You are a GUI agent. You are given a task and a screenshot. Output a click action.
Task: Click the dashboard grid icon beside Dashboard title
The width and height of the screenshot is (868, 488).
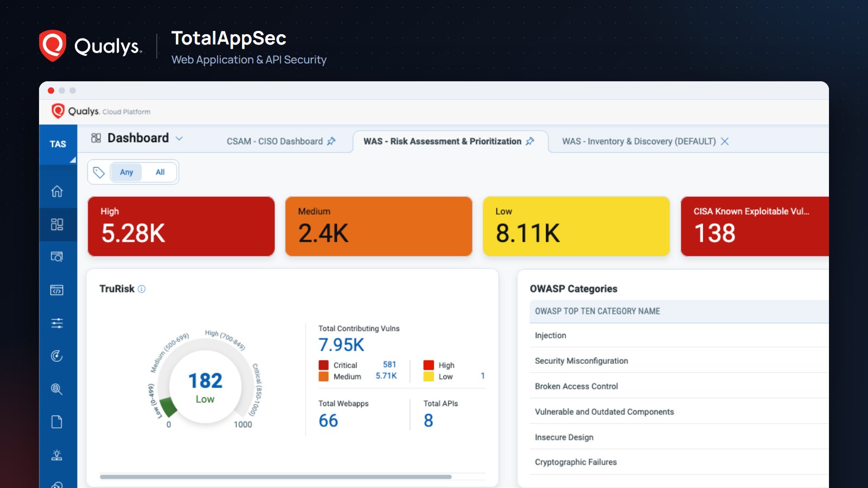tap(96, 138)
